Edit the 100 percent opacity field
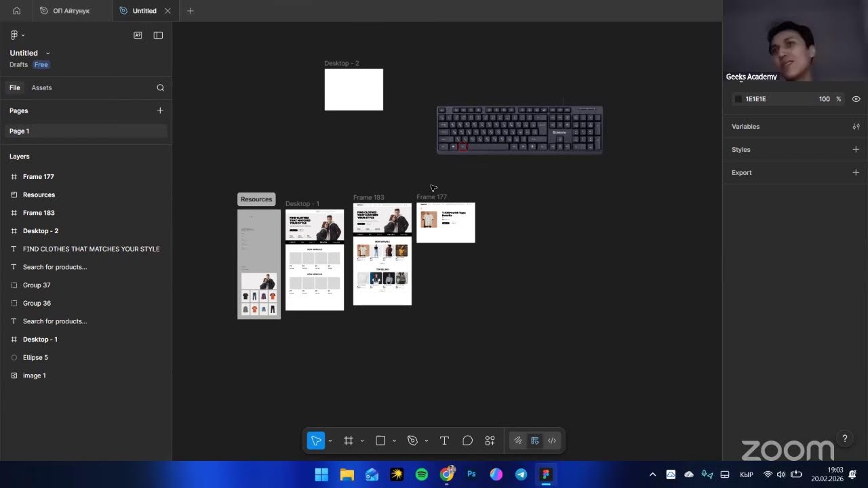 (x=824, y=99)
